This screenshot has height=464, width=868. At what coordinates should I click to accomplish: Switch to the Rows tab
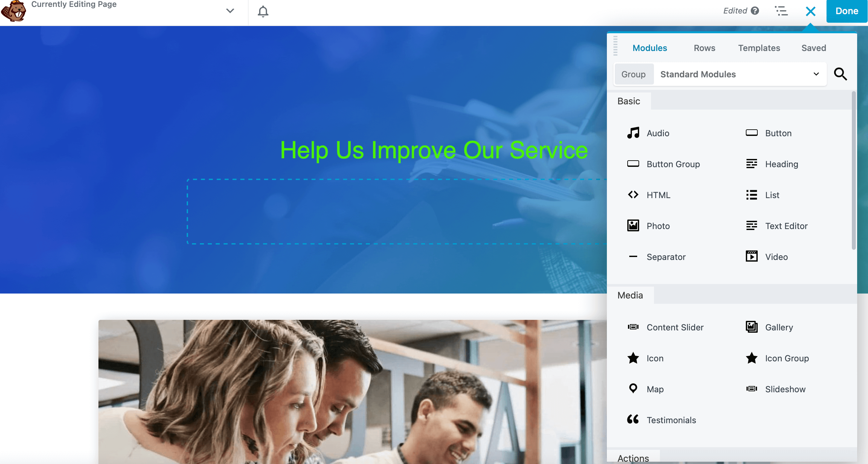click(704, 48)
